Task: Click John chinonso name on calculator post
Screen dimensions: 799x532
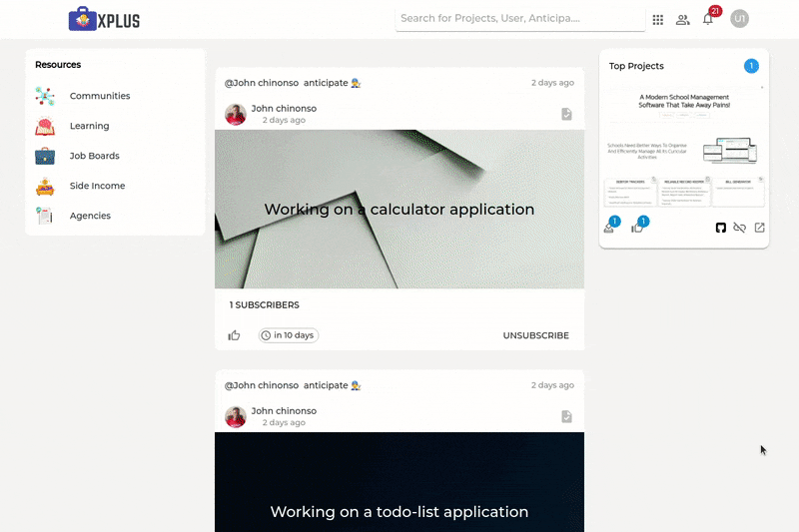Action: 284,109
